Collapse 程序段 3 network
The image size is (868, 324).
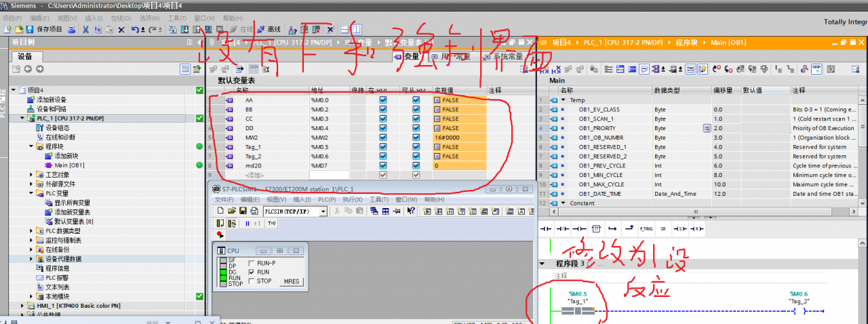point(542,264)
